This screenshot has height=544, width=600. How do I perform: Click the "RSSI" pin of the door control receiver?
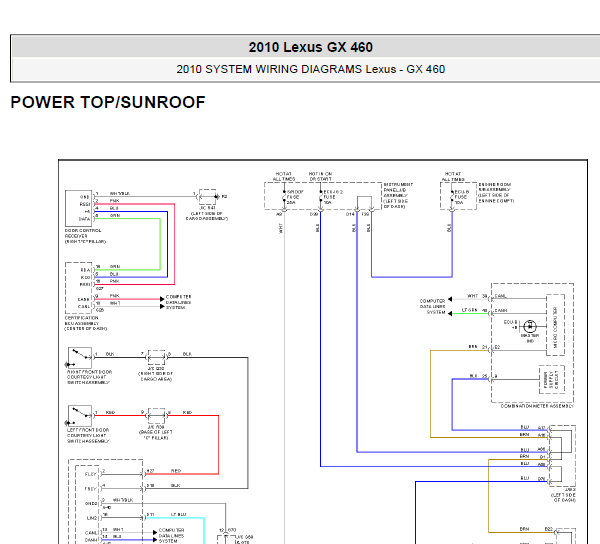(x=85, y=204)
